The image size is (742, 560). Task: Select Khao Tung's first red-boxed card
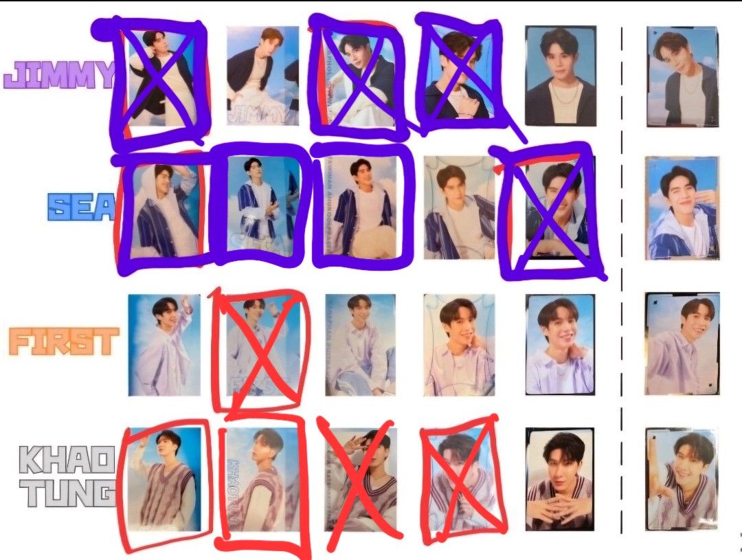pos(164,479)
